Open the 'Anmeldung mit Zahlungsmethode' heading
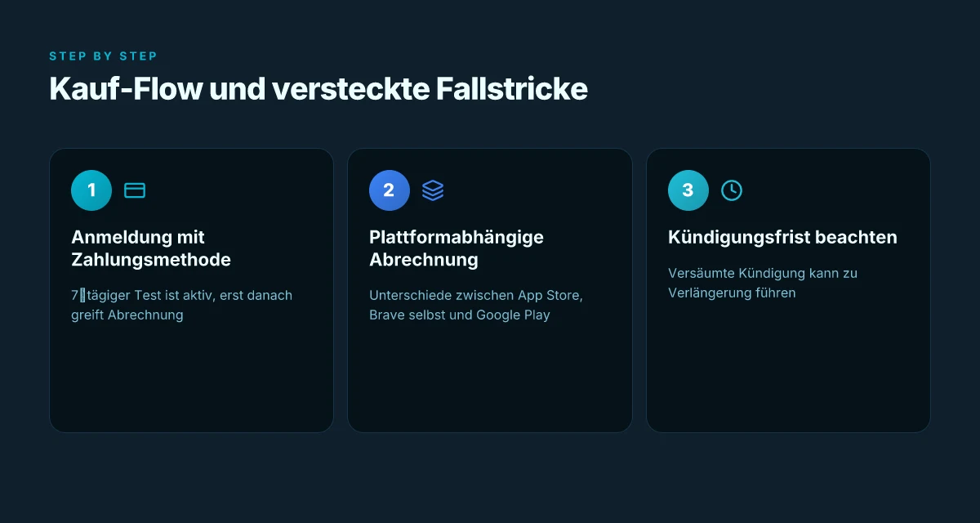 pos(151,248)
